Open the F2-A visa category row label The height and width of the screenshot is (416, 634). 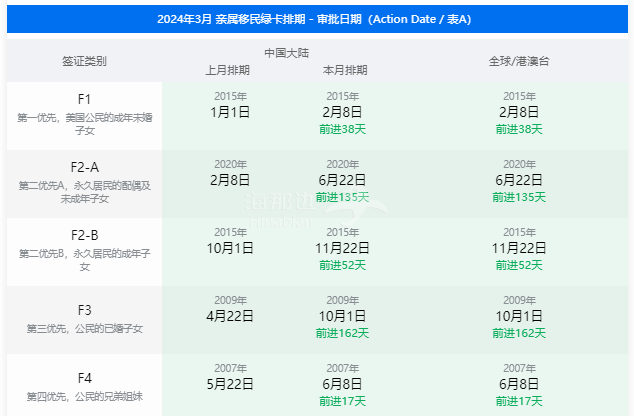[x=84, y=167]
